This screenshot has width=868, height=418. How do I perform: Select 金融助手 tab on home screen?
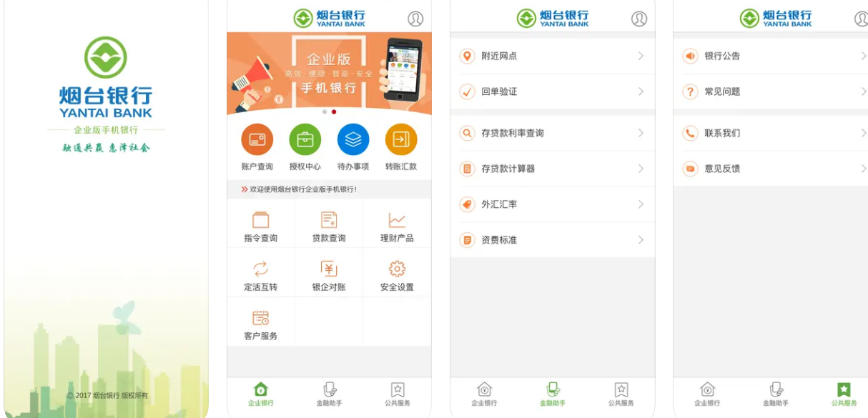click(x=329, y=394)
